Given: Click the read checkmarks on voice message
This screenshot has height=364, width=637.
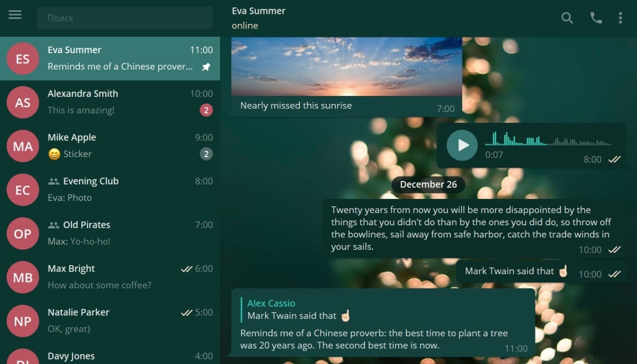Looking at the screenshot, I should click(x=615, y=159).
